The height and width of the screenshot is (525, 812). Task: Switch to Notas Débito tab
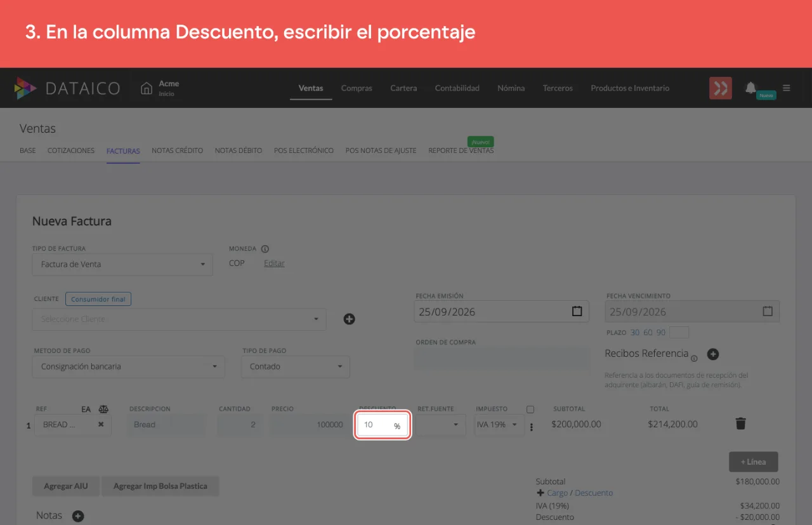[239, 151]
